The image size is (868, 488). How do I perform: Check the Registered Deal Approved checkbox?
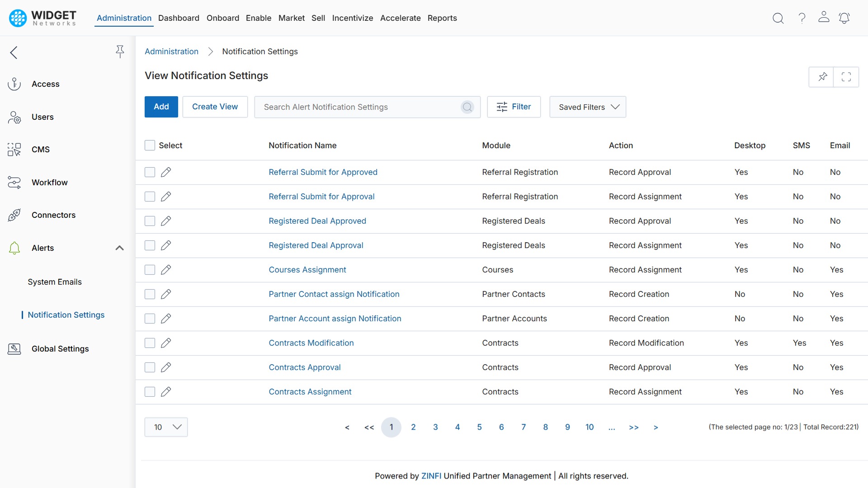(x=150, y=221)
